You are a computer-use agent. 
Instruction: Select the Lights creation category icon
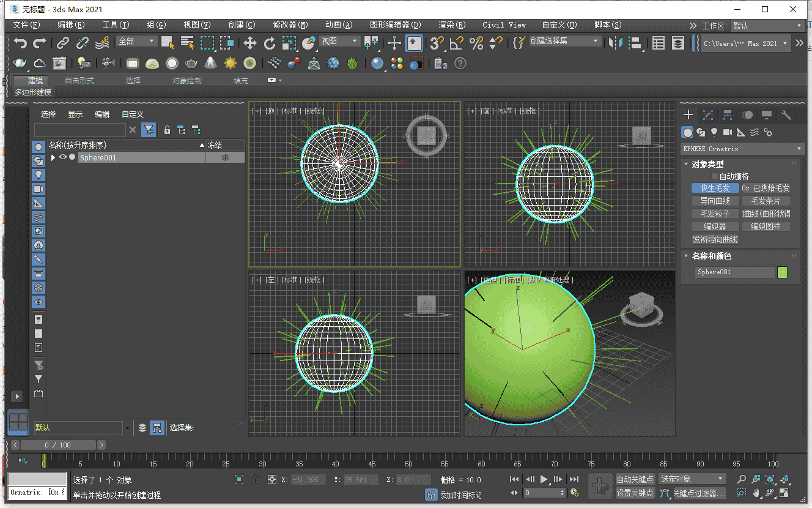tap(714, 132)
